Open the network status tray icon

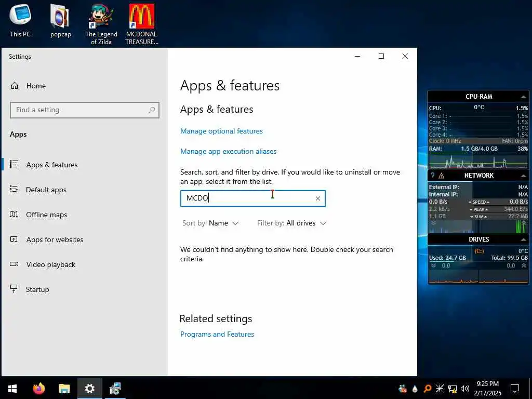click(x=453, y=389)
